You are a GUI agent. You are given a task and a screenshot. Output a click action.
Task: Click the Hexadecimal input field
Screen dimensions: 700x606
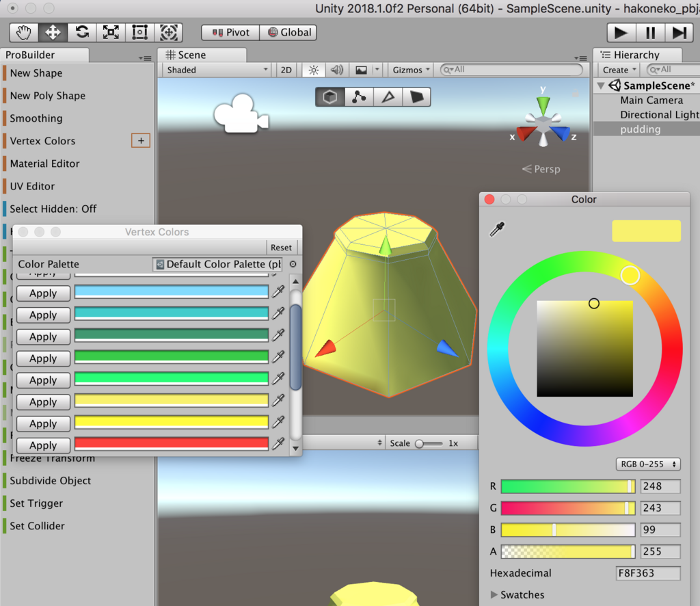coord(648,573)
